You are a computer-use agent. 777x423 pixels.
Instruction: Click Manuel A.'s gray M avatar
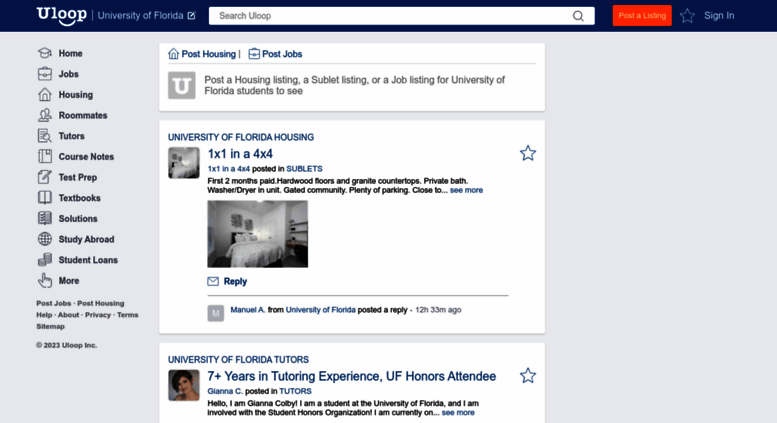[216, 313]
